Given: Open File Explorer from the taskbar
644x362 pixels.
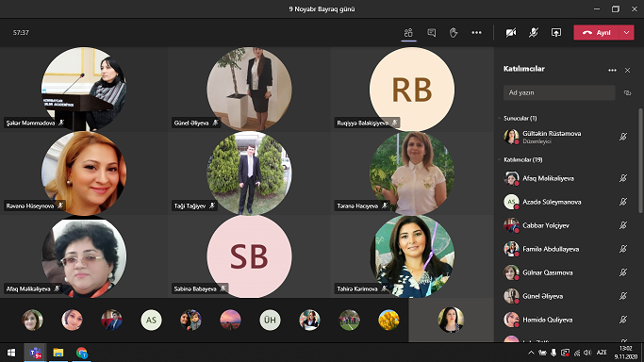Looking at the screenshot, I should [58, 353].
